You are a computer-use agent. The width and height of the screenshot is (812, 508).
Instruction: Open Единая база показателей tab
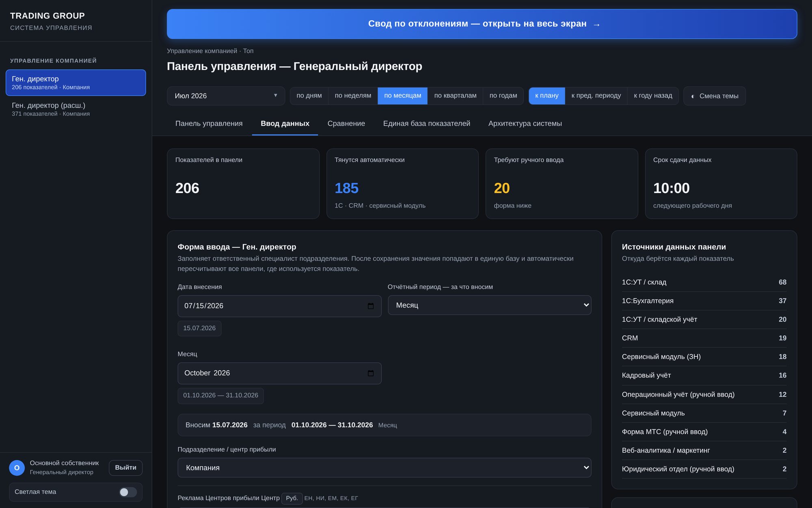click(426, 124)
